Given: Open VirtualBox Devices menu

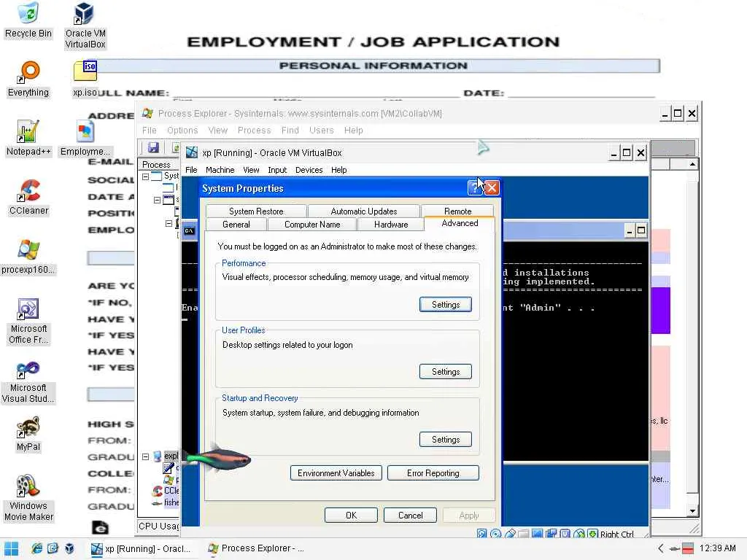Looking at the screenshot, I should 309,170.
